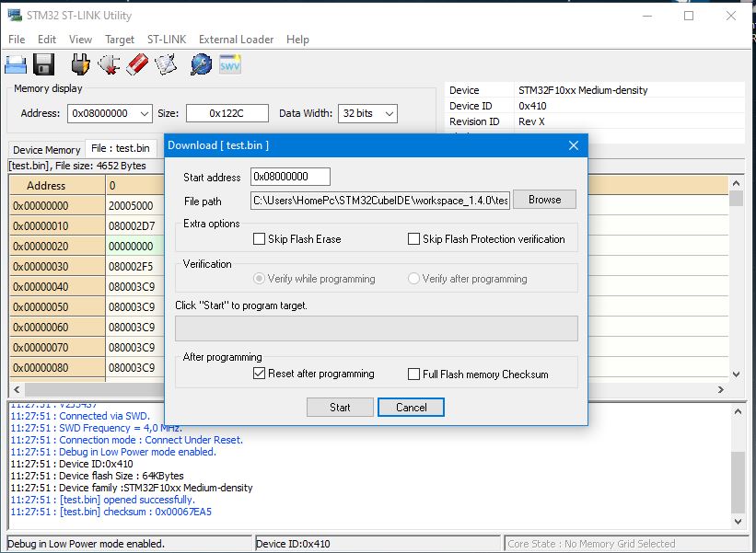
Task: Click log panel scroll up arrow
Action: click(739, 411)
